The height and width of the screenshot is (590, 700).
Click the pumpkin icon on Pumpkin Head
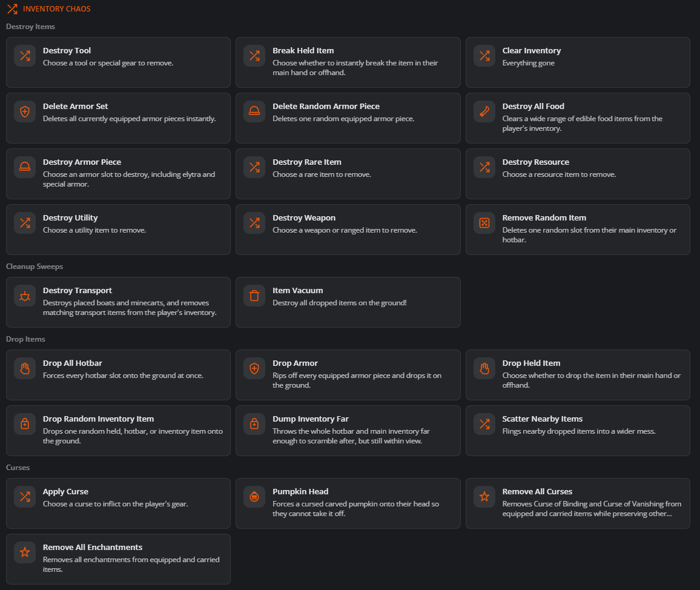pyautogui.click(x=254, y=497)
